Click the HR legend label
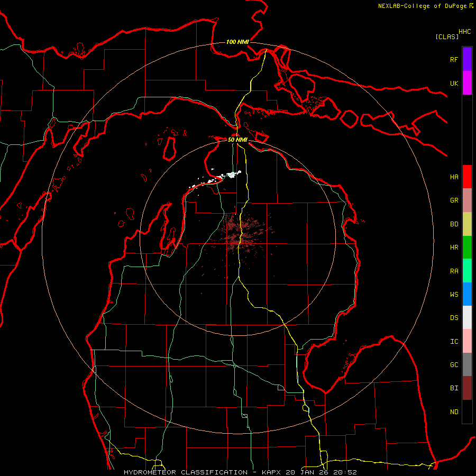The image size is (476, 476). tap(454, 248)
